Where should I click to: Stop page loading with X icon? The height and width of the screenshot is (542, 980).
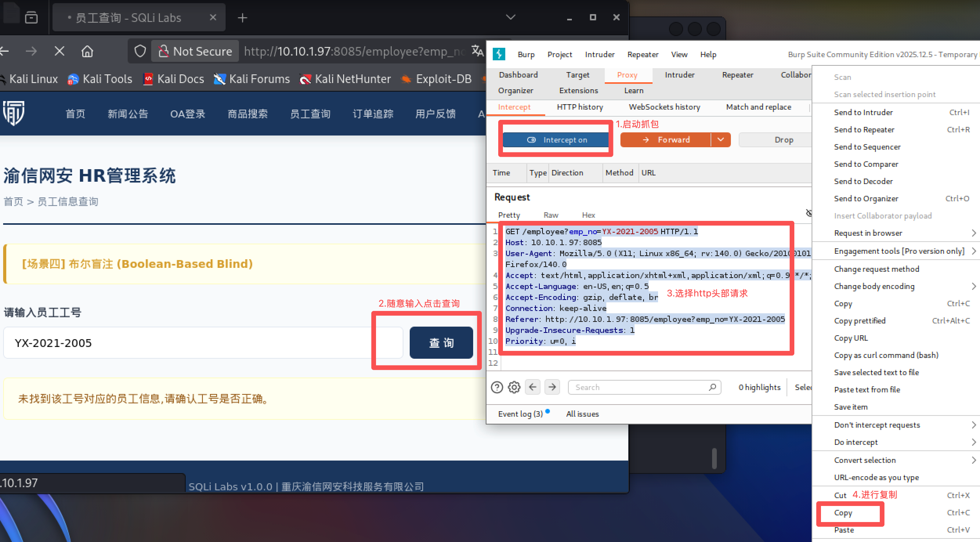(x=60, y=51)
